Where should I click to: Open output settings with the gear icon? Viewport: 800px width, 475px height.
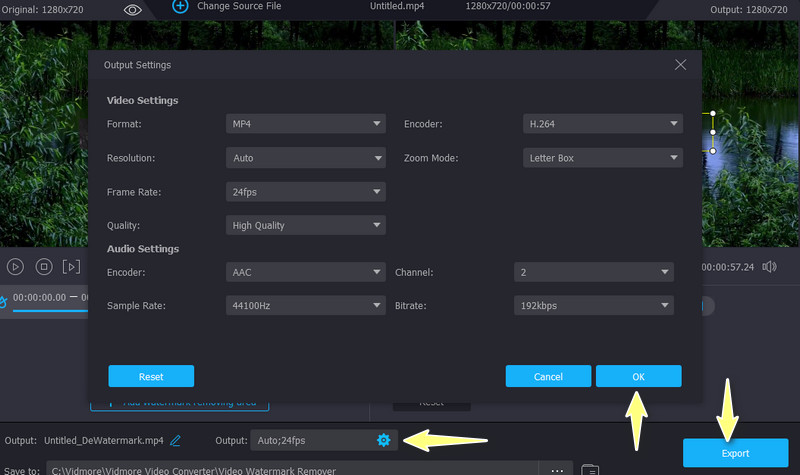383,440
